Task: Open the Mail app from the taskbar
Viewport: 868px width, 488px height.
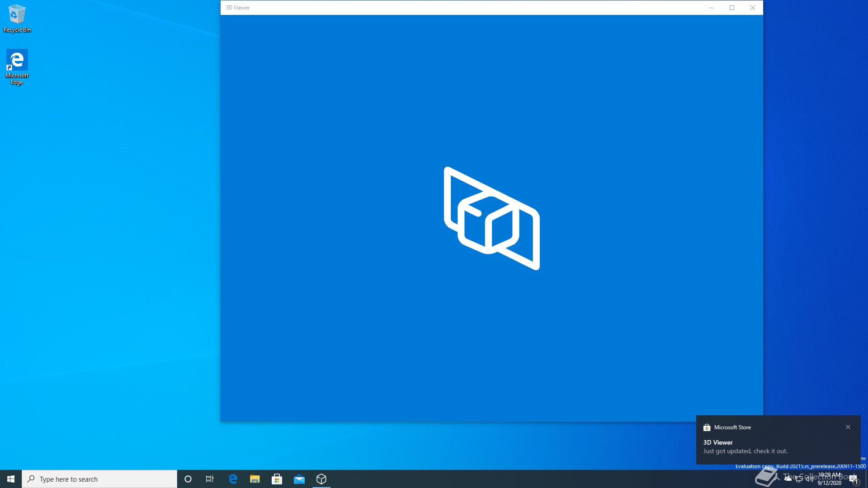Action: 299,479
